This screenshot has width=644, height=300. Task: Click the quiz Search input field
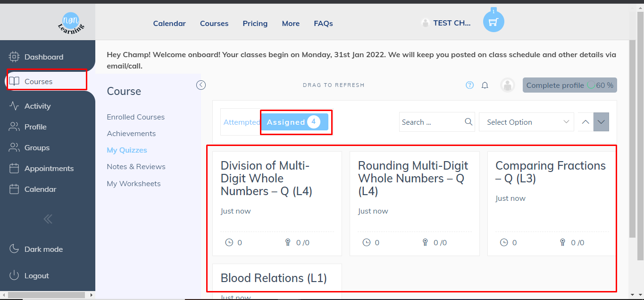430,122
